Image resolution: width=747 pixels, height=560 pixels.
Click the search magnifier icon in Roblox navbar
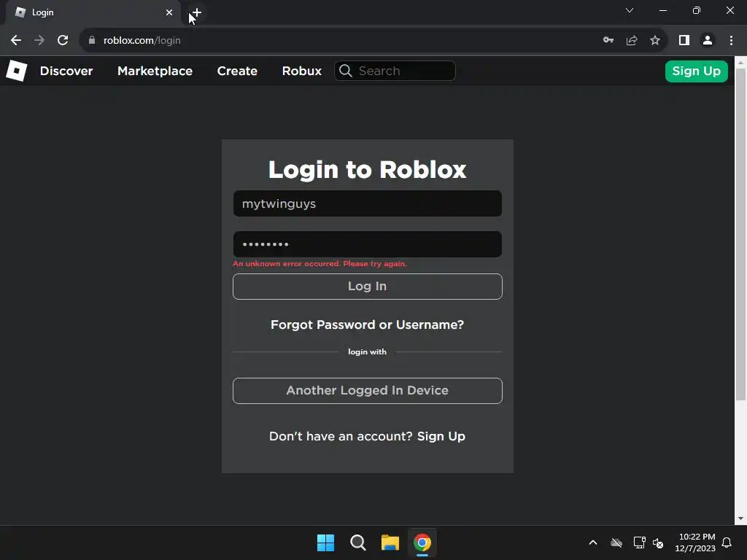[346, 71]
